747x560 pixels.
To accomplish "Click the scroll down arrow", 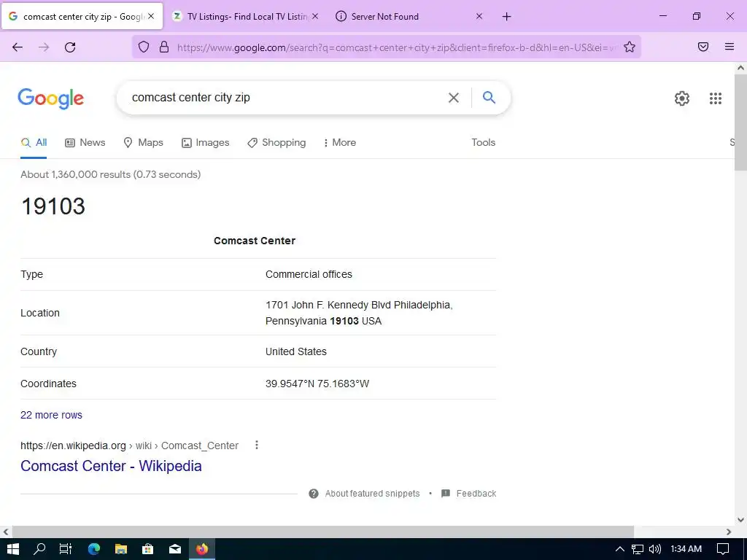I will coord(740,519).
